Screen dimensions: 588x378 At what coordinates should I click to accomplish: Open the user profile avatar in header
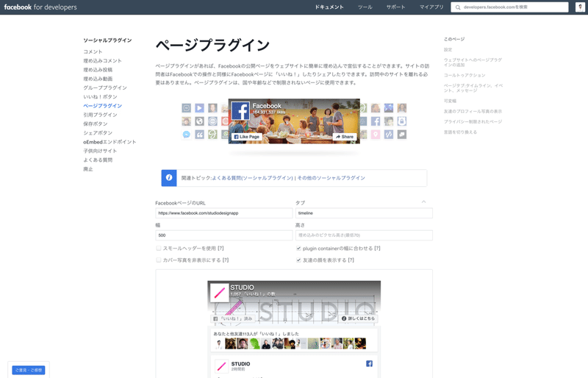click(580, 7)
